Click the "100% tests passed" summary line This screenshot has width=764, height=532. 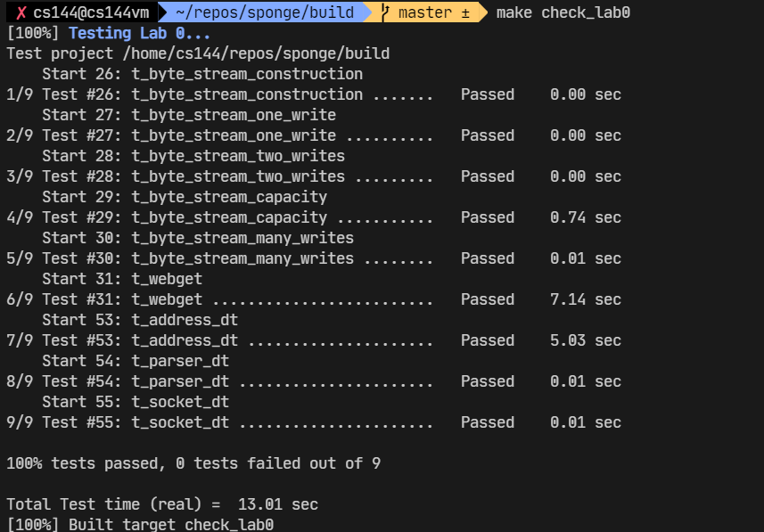pyautogui.click(x=194, y=463)
